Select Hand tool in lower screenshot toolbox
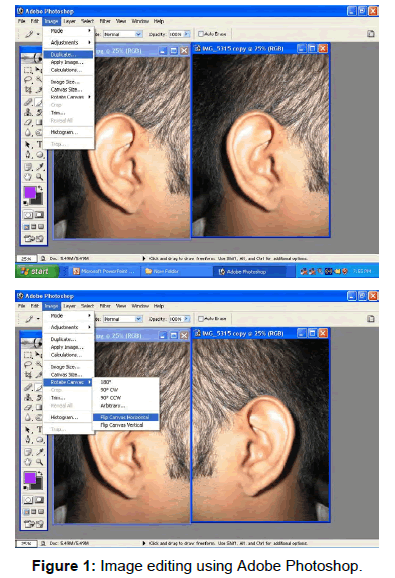Image resolution: width=395 pixels, height=578 pixels. coord(28,462)
